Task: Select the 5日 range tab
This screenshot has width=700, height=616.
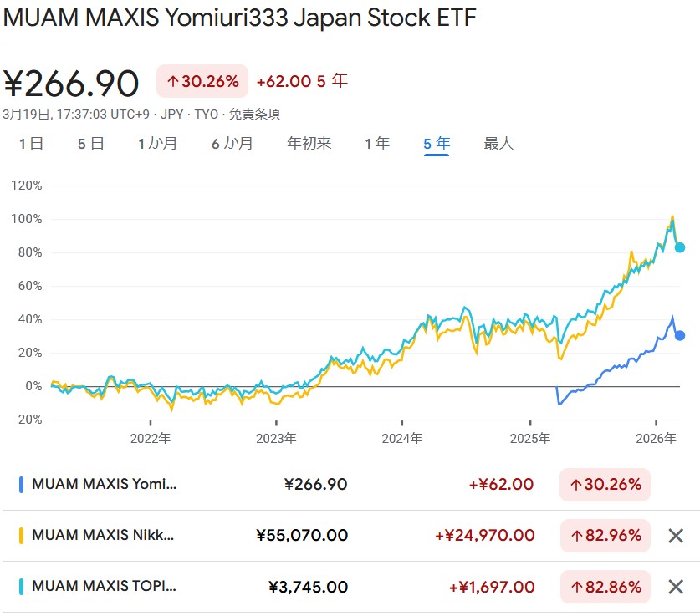Action: (x=90, y=144)
